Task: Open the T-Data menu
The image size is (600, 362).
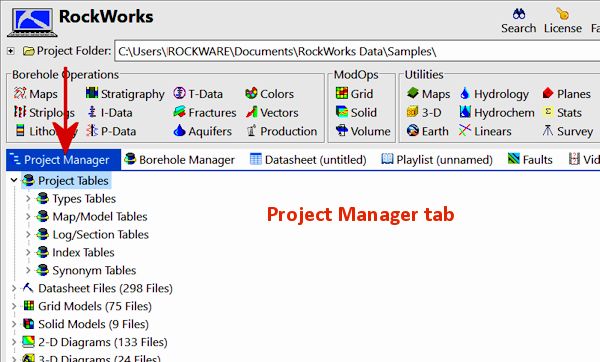Action: (198, 94)
